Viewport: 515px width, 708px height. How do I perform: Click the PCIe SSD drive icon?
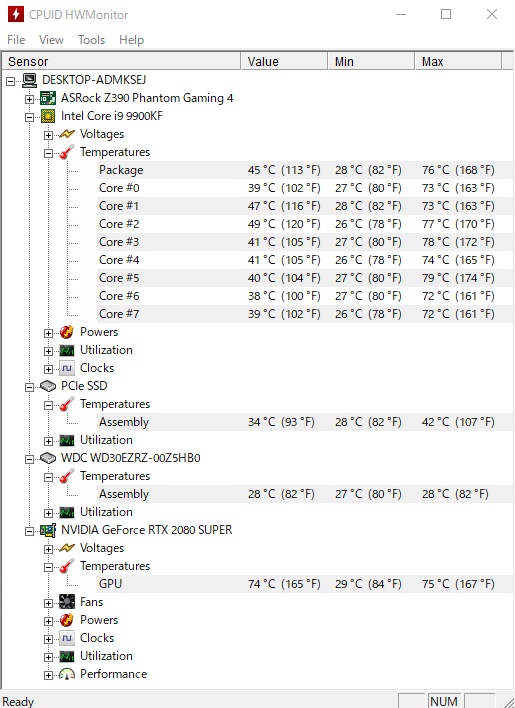[48, 386]
